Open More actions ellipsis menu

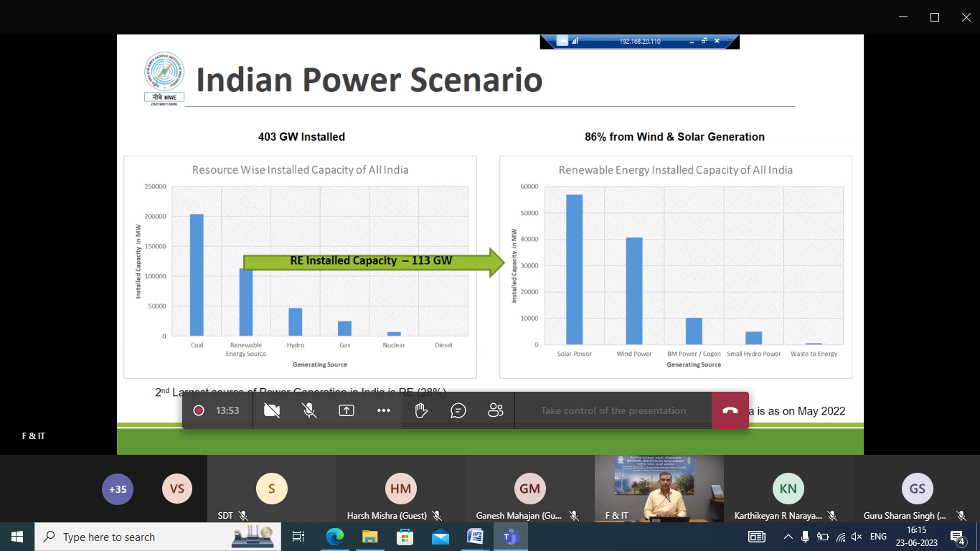(x=384, y=410)
